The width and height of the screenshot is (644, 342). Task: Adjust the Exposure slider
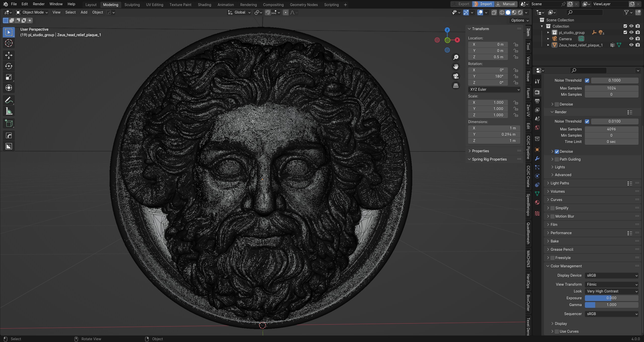611,298
